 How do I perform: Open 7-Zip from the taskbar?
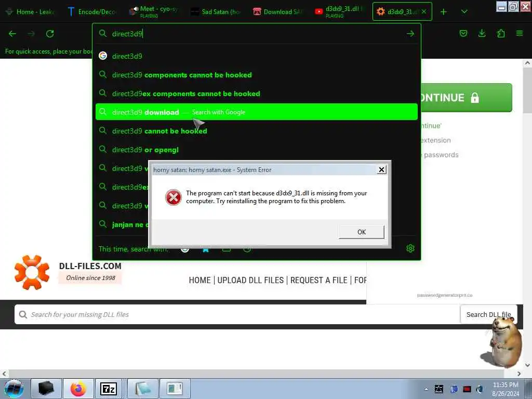click(109, 389)
